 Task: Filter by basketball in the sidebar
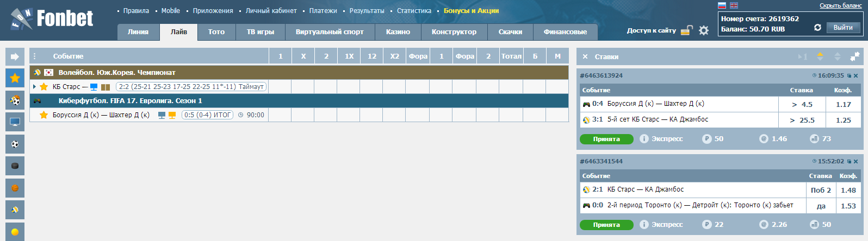(x=15, y=188)
